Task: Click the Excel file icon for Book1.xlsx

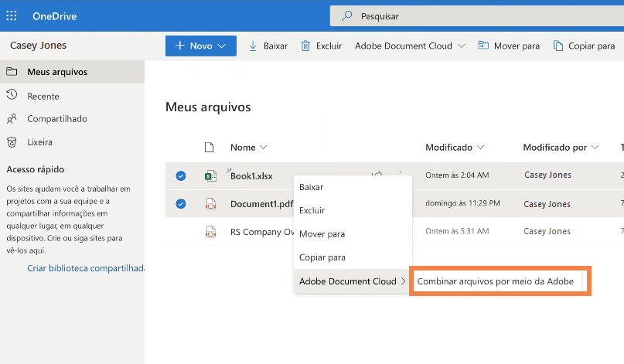Action: click(210, 176)
